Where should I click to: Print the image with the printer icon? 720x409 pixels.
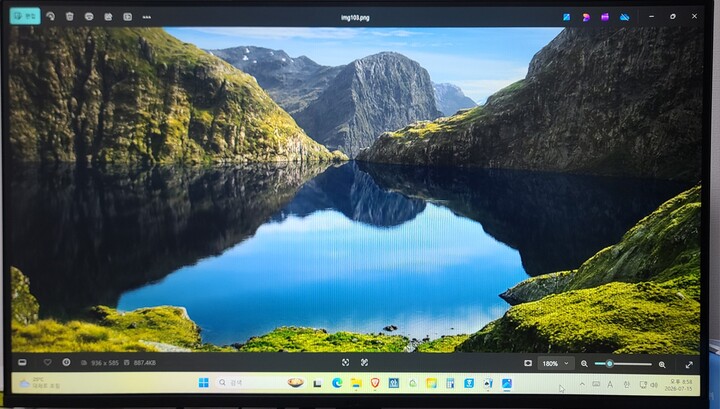[x=89, y=17]
